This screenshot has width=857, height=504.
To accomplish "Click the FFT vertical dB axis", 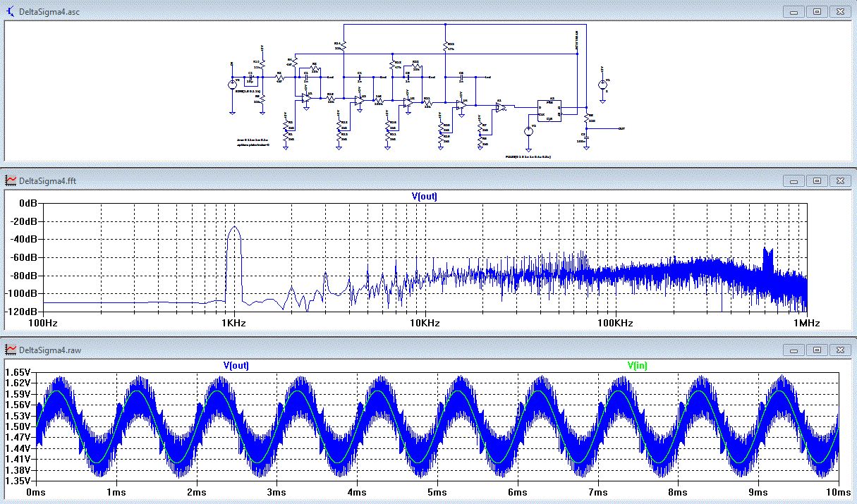I will pos(23,257).
